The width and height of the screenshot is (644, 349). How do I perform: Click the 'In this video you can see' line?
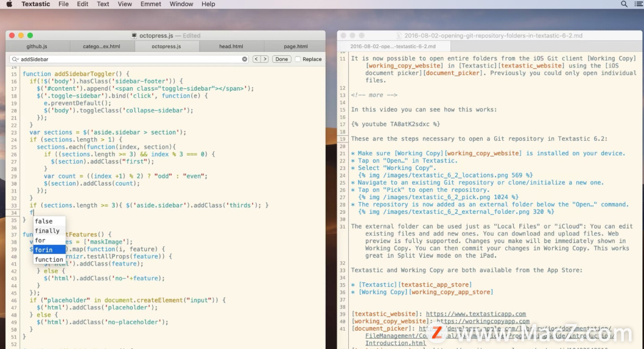(x=424, y=110)
